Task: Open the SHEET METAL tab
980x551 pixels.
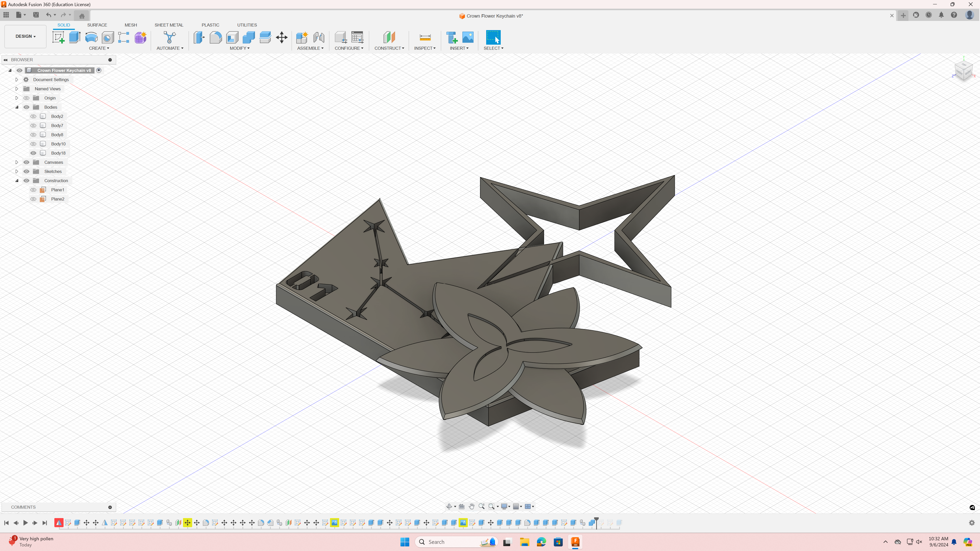Action: [x=168, y=25]
